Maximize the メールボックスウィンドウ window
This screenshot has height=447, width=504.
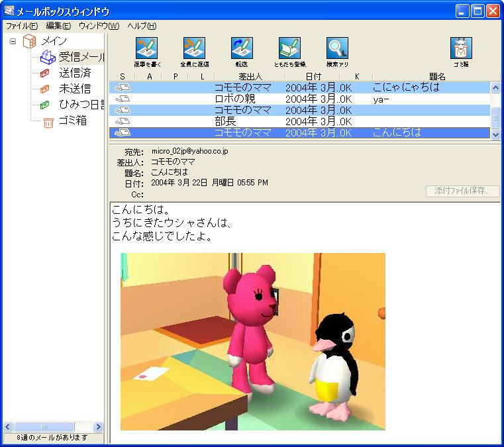click(x=478, y=11)
